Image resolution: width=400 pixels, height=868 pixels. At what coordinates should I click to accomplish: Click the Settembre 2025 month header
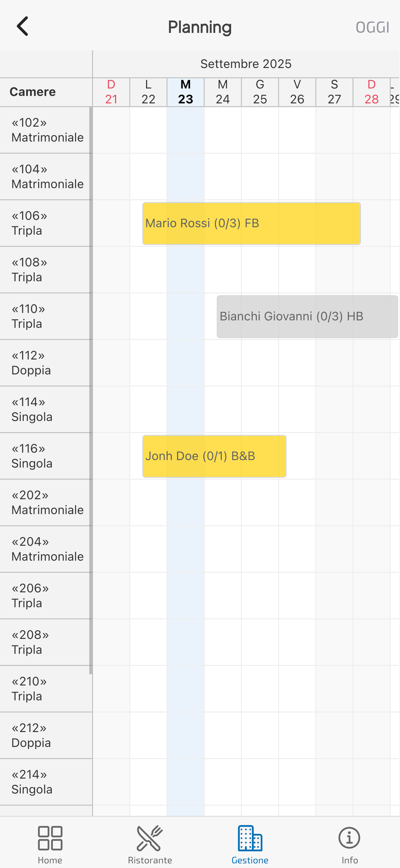tap(246, 64)
